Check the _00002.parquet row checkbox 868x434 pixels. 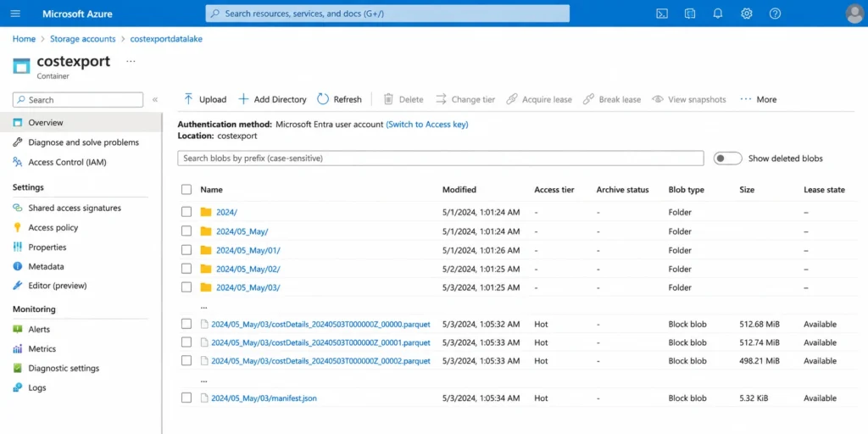(186, 360)
